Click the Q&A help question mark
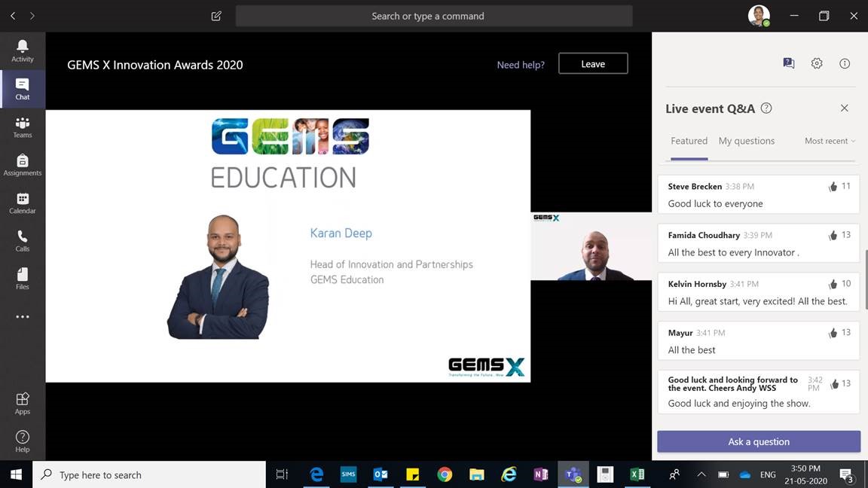 [766, 108]
